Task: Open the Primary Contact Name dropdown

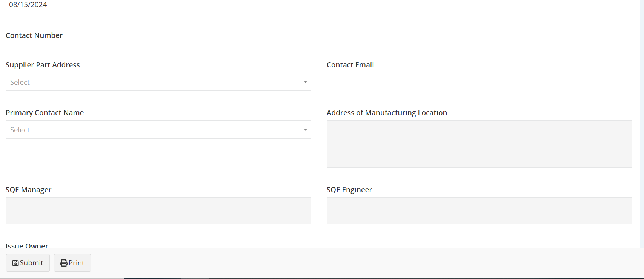Action: pyautogui.click(x=158, y=130)
